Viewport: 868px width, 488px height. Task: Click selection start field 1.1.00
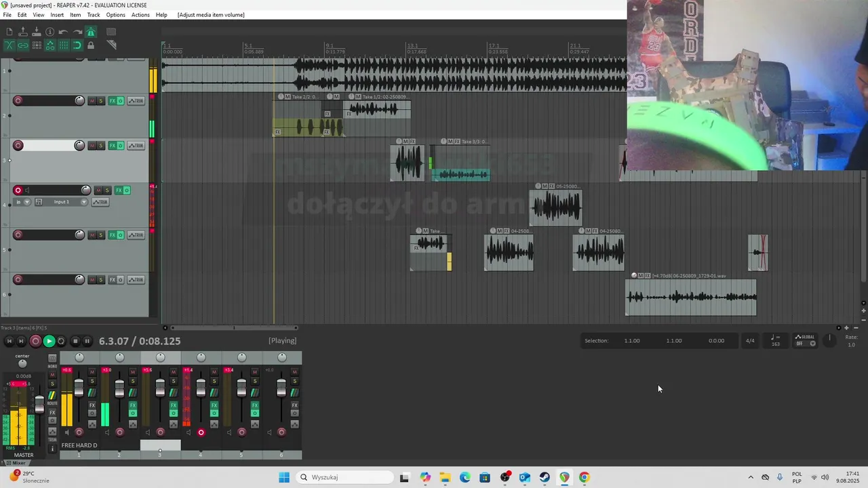[x=632, y=341]
